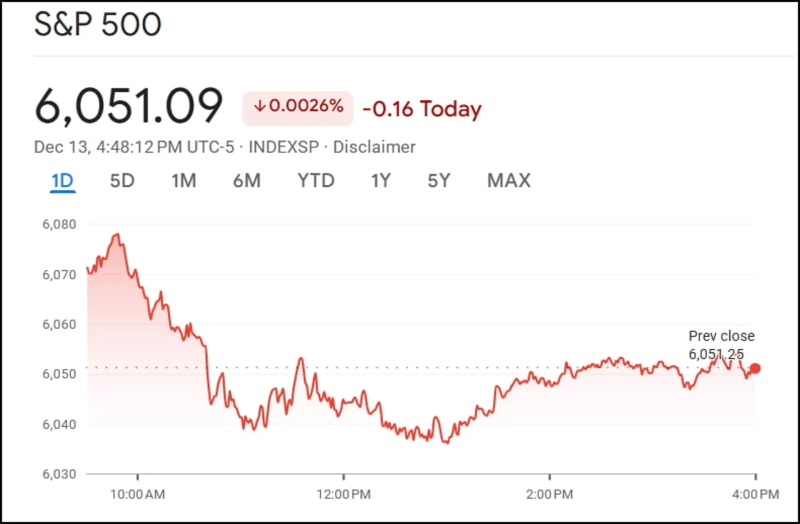Click the Prev close label on chart
Viewport: 800px width, 524px height.
tap(721, 336)
